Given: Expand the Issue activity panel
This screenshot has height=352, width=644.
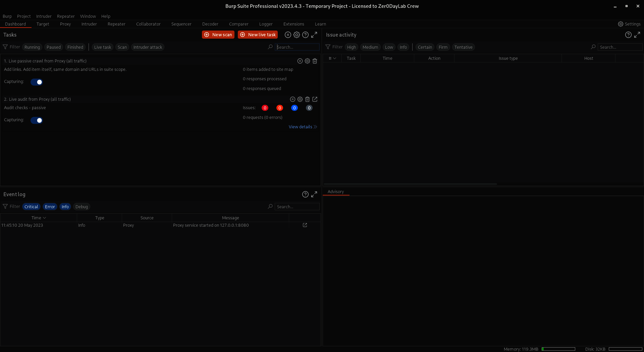Looking at the screenshot, I should click(637, 35).
